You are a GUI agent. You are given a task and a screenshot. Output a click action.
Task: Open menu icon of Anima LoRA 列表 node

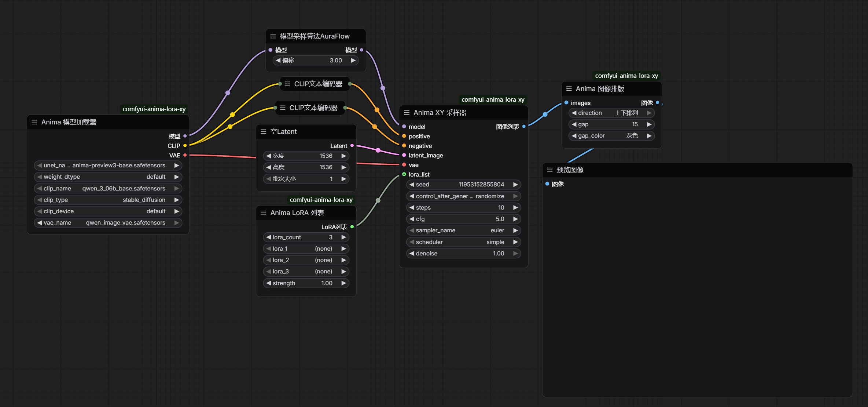pyautogui.click(x=264, y=213)
